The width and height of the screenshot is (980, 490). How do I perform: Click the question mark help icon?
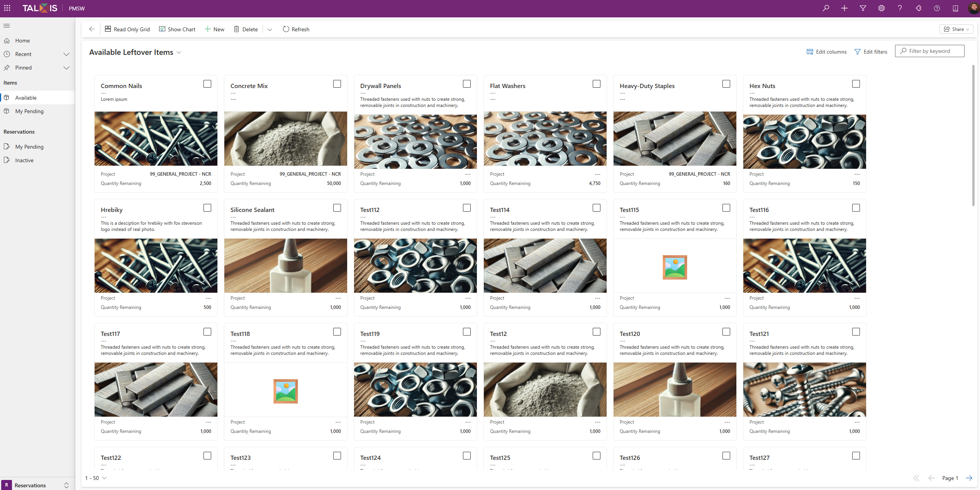pyautogui.click(x=900, y=8)
